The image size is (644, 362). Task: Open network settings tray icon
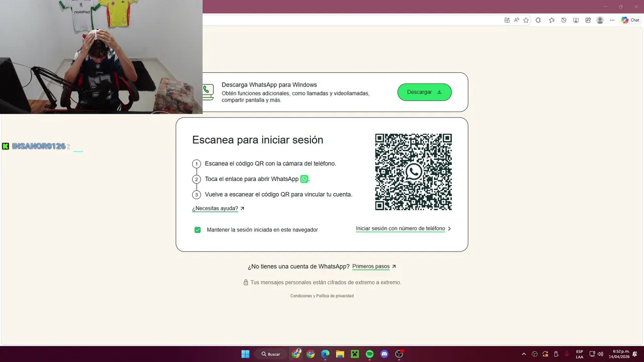(x=592, y=354)
